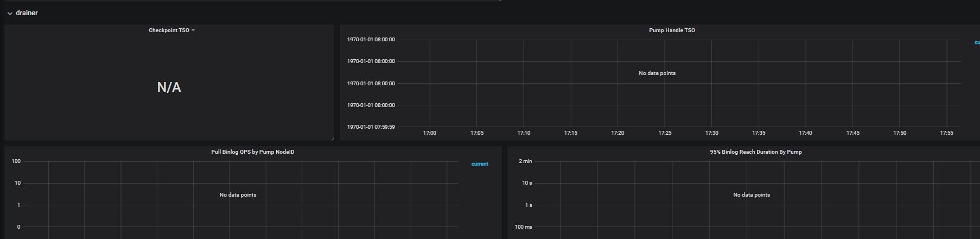Click the drainer row title
The height and width of the screenshot is (239, 980).
[x=27, y=13]
